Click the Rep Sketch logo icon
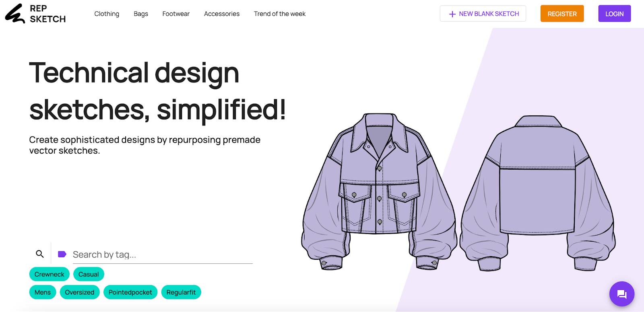The width and height of the screenshot is (644, 312). click(15, 14)
